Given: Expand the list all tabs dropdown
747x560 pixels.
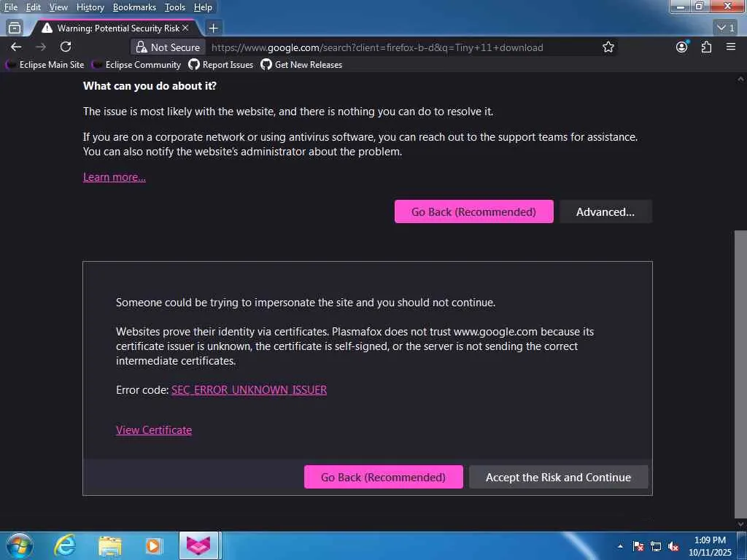Looking at the screenshot, I should (x=726, y=28).
